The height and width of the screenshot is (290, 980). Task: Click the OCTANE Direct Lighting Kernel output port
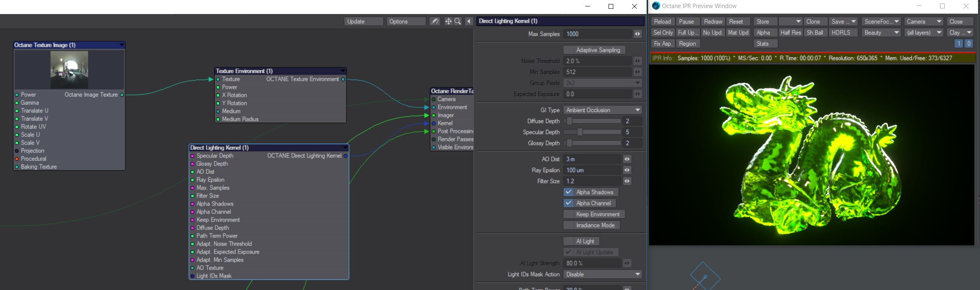point(345,156)
